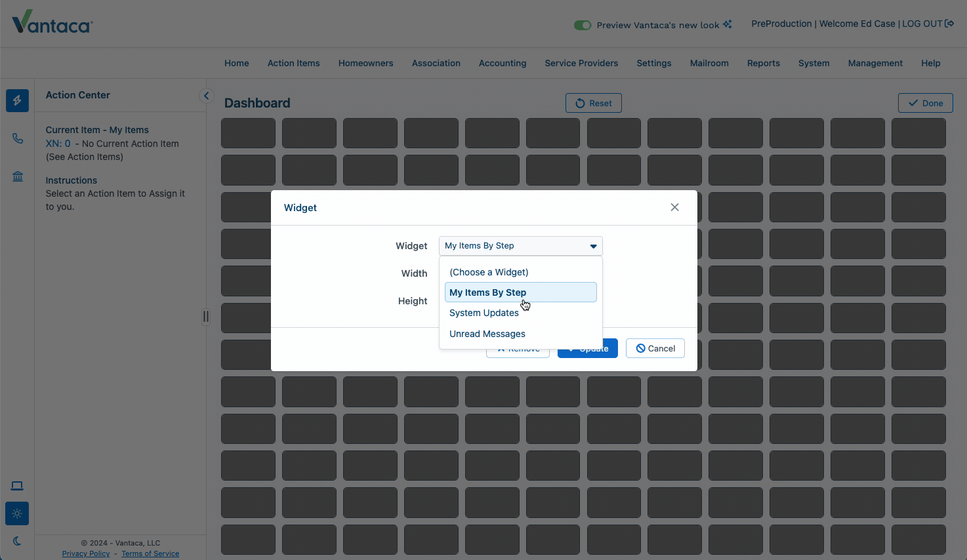This screenshot has height=560, width=967.
Task: Open the Widget combo box dropdown arrow
Action: pos(593,246)
